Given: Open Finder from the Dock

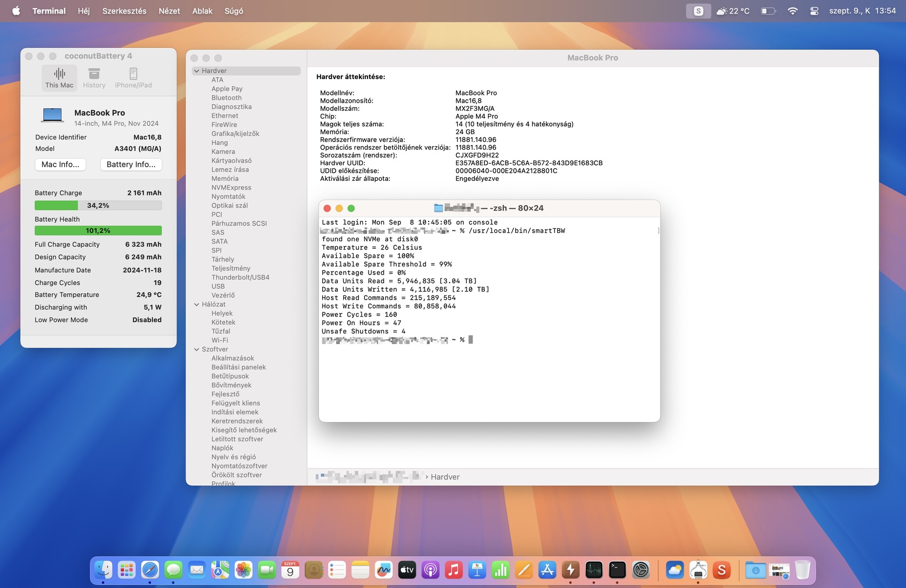Looking at the screenshot, I should click(103, 570).
